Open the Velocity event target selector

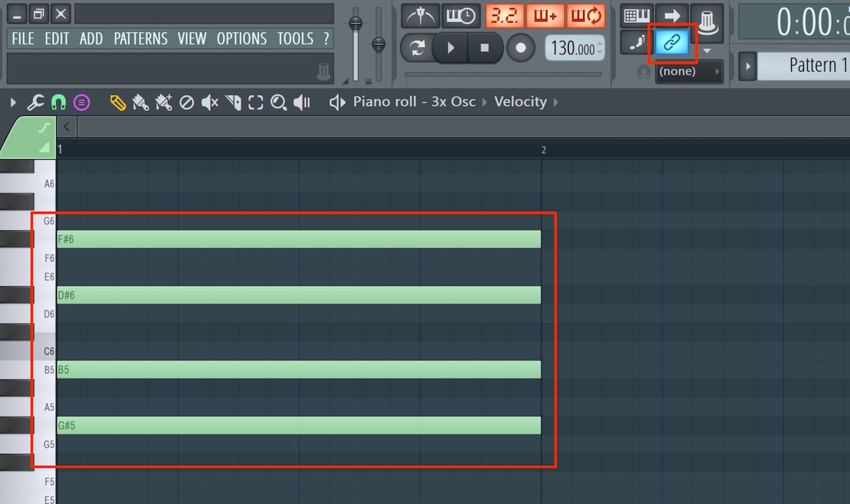tap(520, 102)
